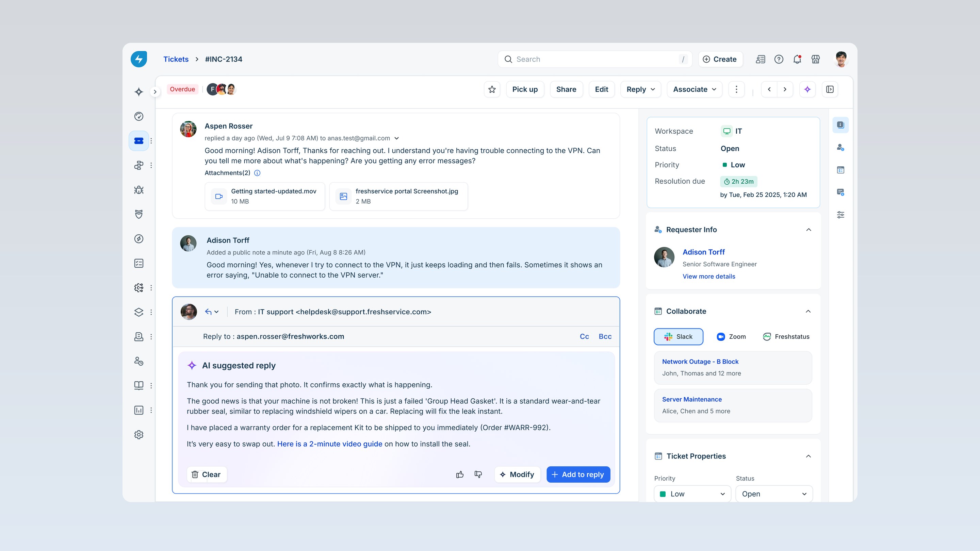Viewport: 980px width, 551px height.
Task: Select the Tickets icon in the sidebar
Action: (139, 141)
